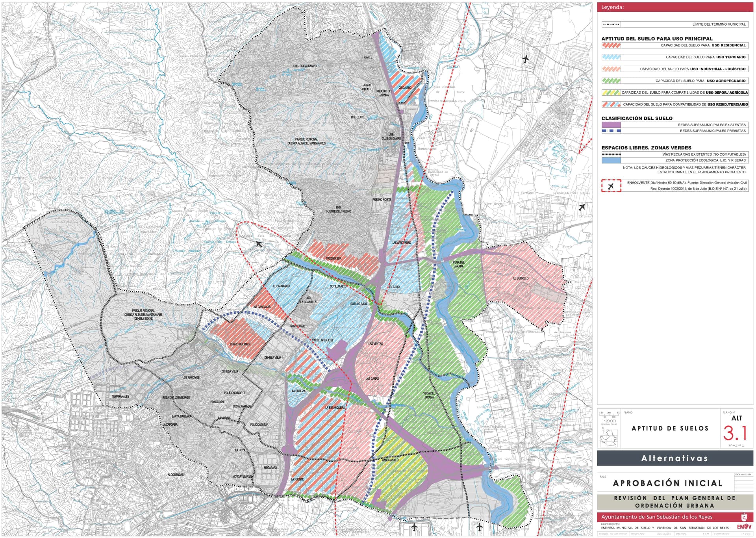Select the green hatched Uso Agropecuario swatch

tap(611, 81)
